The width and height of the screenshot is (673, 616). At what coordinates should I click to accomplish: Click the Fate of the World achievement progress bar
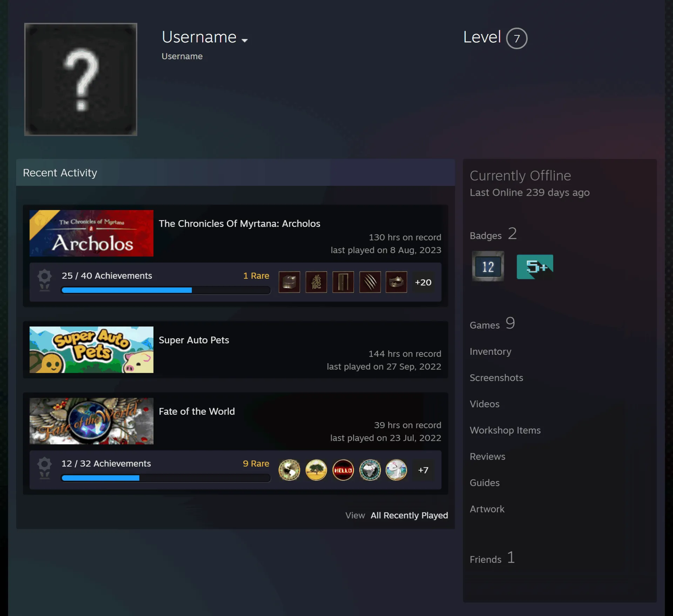pyautogui.click(x=165, y=478)
